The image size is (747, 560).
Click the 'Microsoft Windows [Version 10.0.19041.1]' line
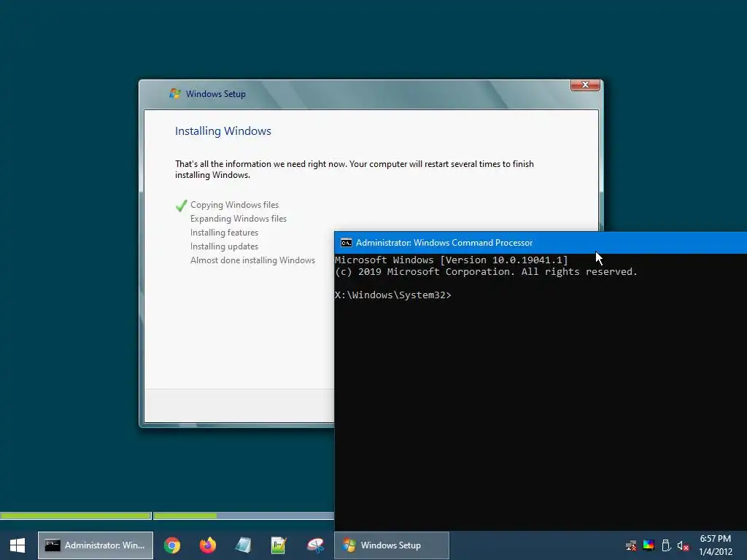pyautogui.click(x=451, y=260)
